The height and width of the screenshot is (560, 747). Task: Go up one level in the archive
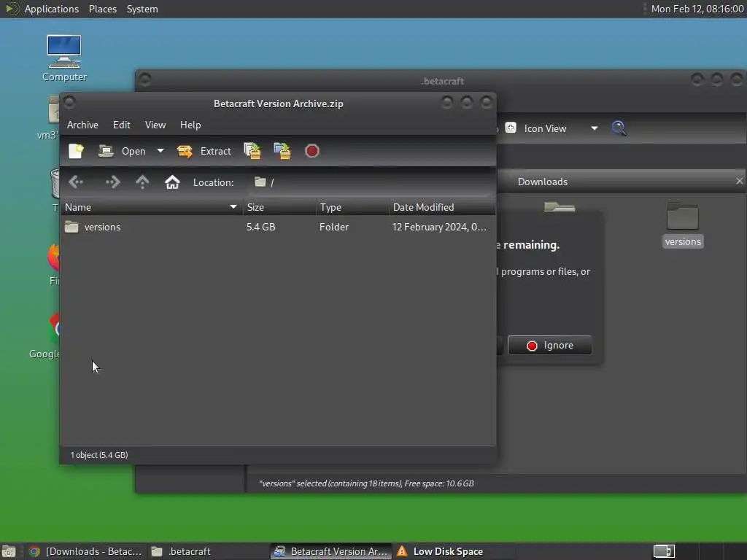click(x=142, y=182)
